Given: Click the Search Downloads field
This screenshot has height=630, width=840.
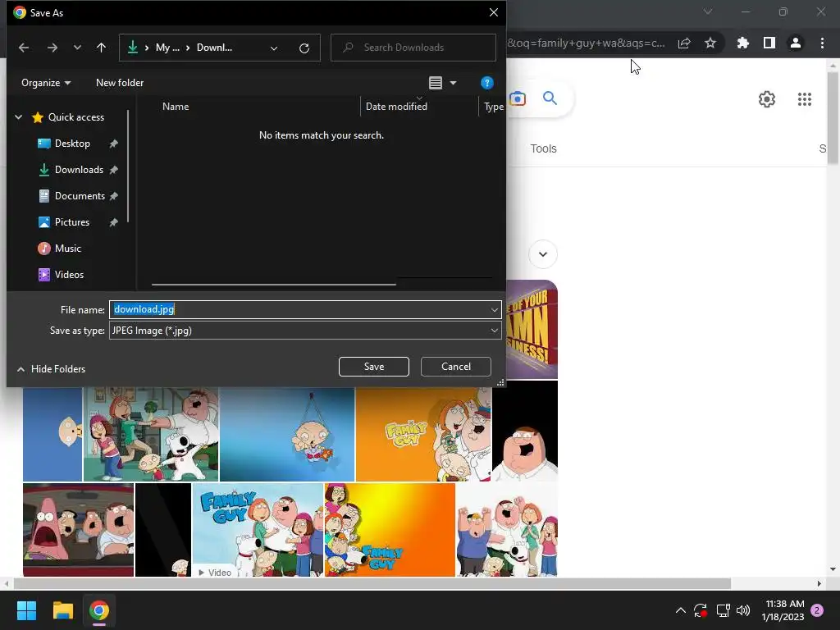Looking at the screenshot, I should (x=413, y=48).
